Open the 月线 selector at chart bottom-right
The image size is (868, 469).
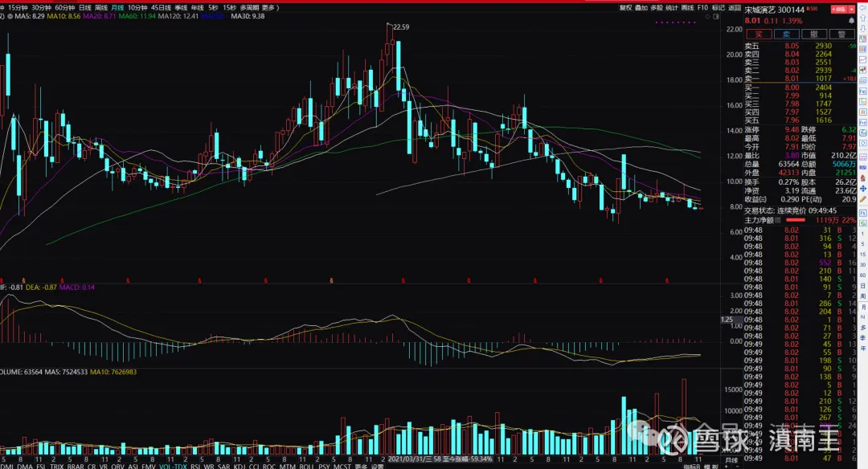(x=732, y=461)
